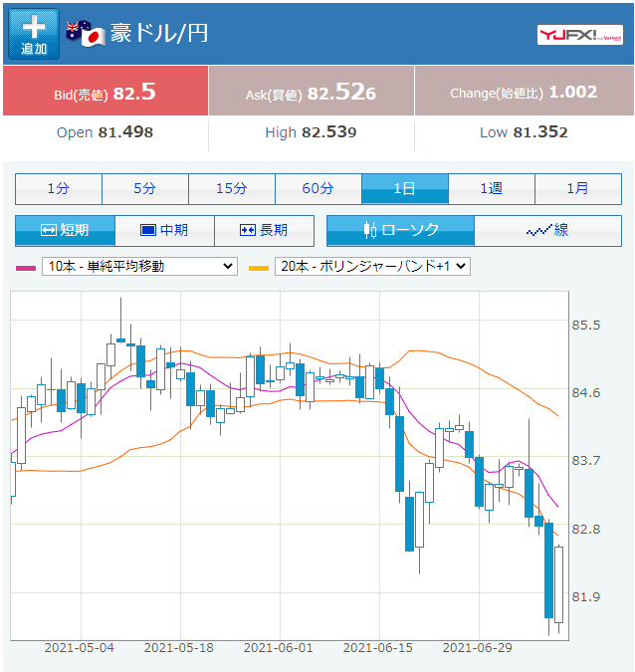The image size is (635, 672).
Task: Click the Australia-Japan flag pair icon
Action: click(x=86, y=34)
